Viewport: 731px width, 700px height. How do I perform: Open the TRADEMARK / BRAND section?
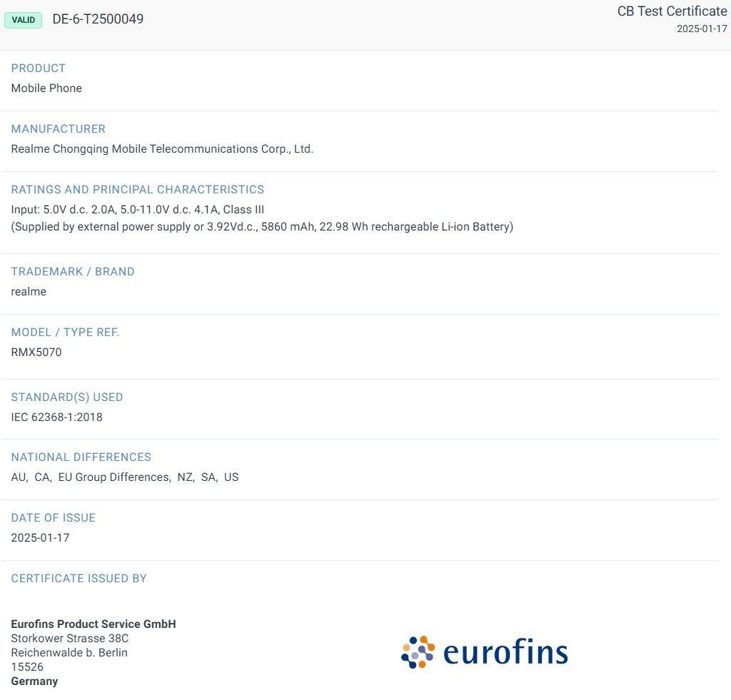click(72, 271)
